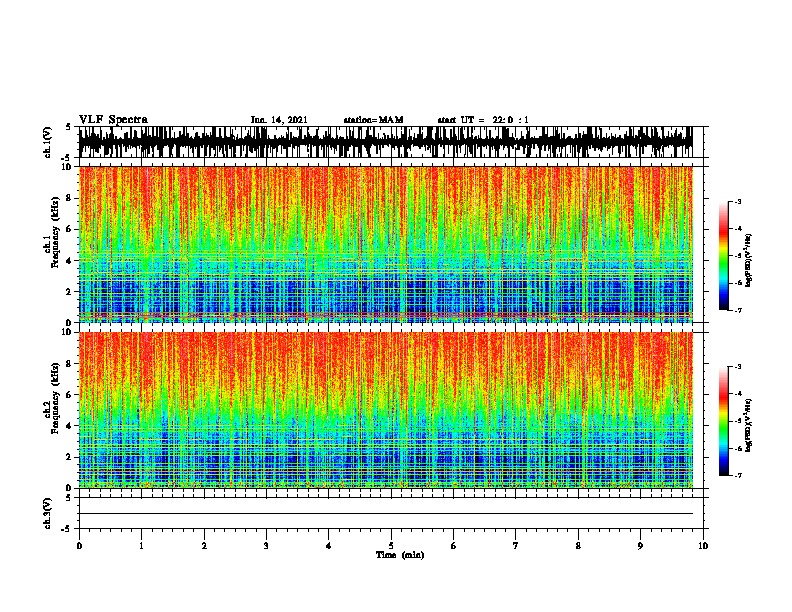Click the time axis tick label '10'
This screenshot has width=792, height=612.
[x=703, y=546]
